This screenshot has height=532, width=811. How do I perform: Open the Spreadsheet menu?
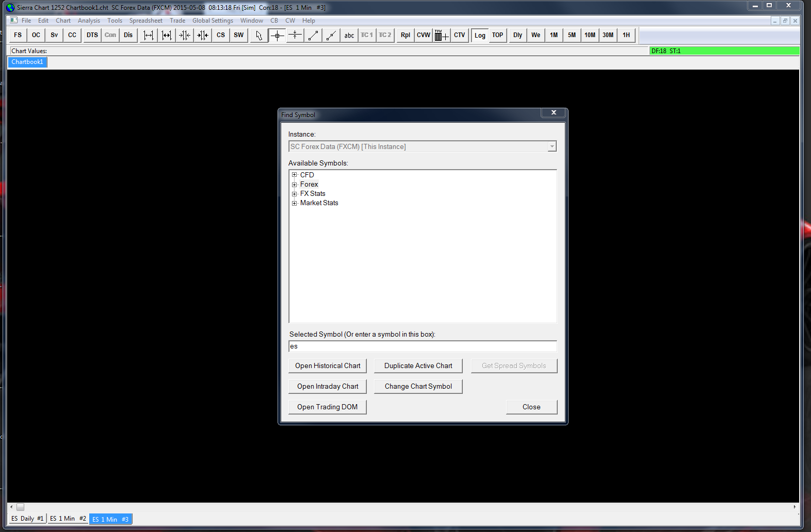pos(146,21)
